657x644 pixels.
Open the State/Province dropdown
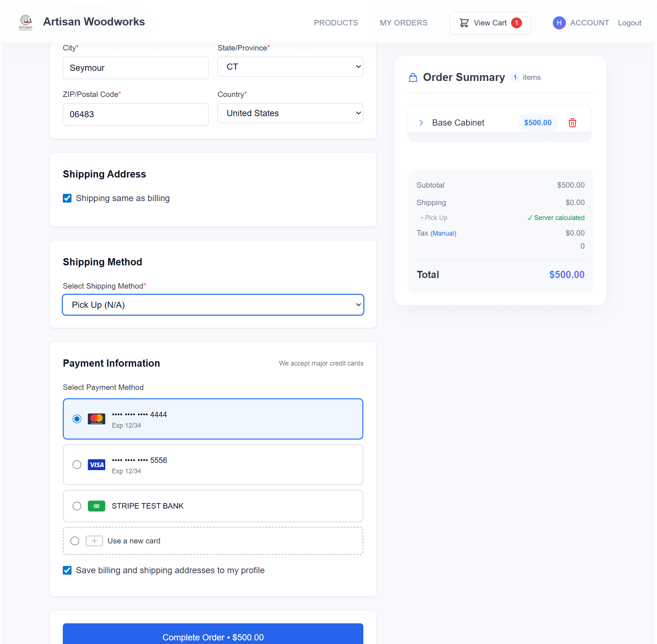pyautogui.click(x=290, y=66)
